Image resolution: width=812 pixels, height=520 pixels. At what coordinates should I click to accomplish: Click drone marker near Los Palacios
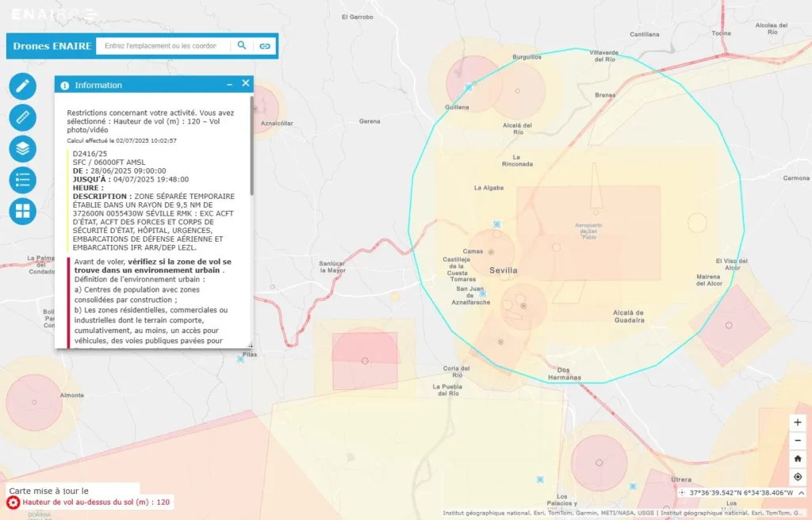click(540, 480)
